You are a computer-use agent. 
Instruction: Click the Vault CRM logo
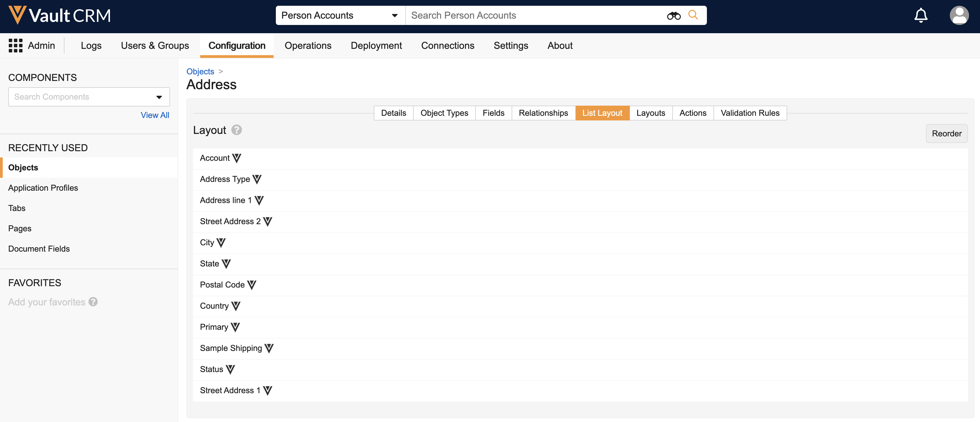(60, 16)
